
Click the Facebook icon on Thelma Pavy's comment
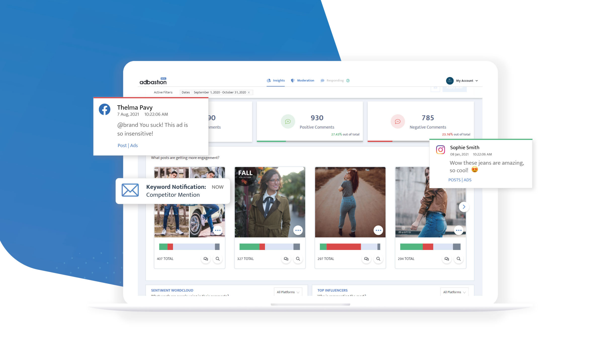click(105, 109)
